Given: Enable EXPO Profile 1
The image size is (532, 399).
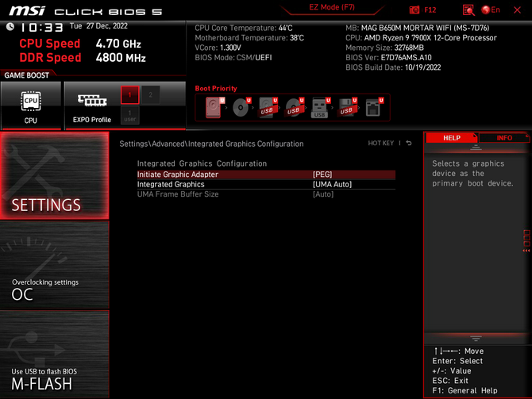Looking at the screenshot, I should (x=129, y=95).
